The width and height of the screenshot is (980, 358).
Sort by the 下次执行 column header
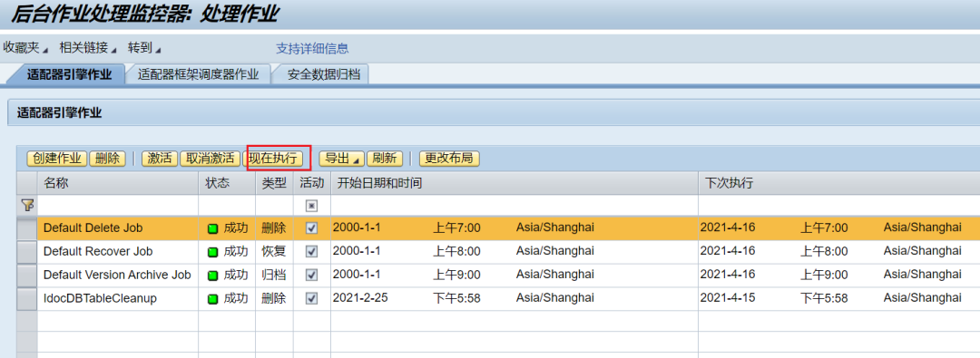[838, 183]
